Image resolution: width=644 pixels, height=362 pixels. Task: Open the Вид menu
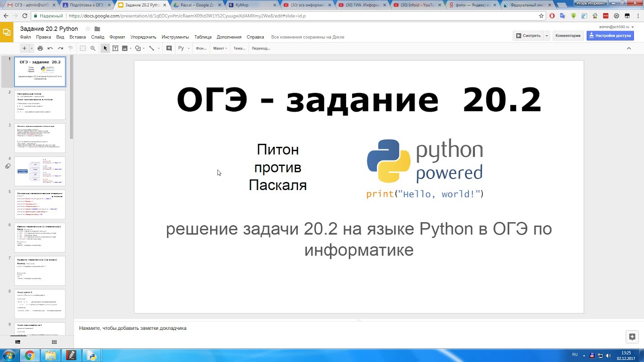60,37
